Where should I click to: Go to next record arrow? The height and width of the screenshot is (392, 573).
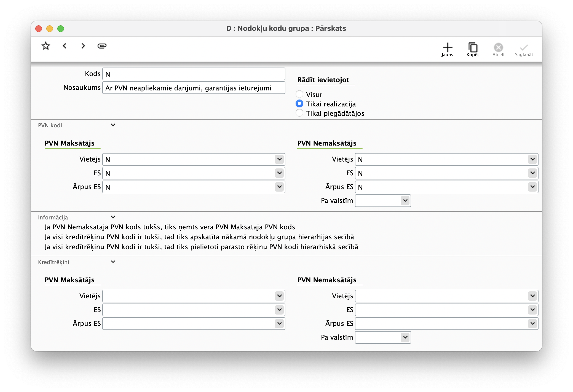[83, 46]
